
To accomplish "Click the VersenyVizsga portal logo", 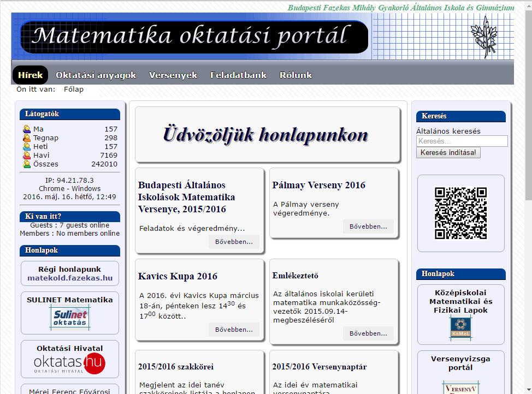I will 460,387.
